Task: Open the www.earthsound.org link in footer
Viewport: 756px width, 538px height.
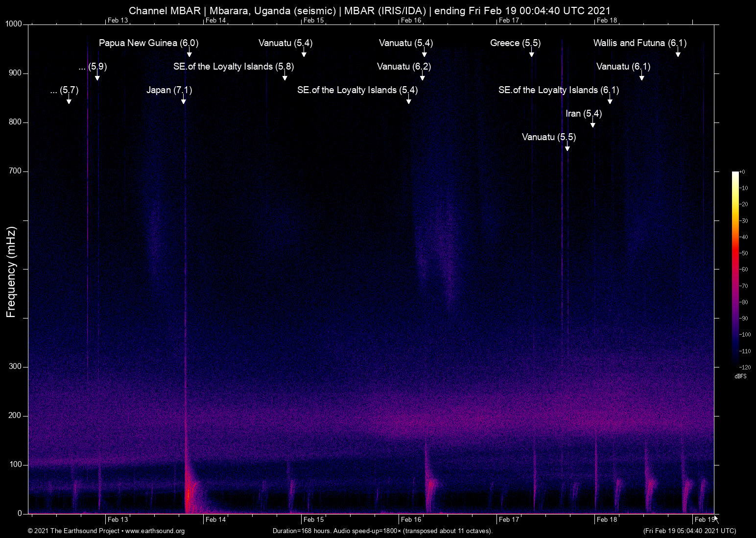Action: (x=155, y=531)
